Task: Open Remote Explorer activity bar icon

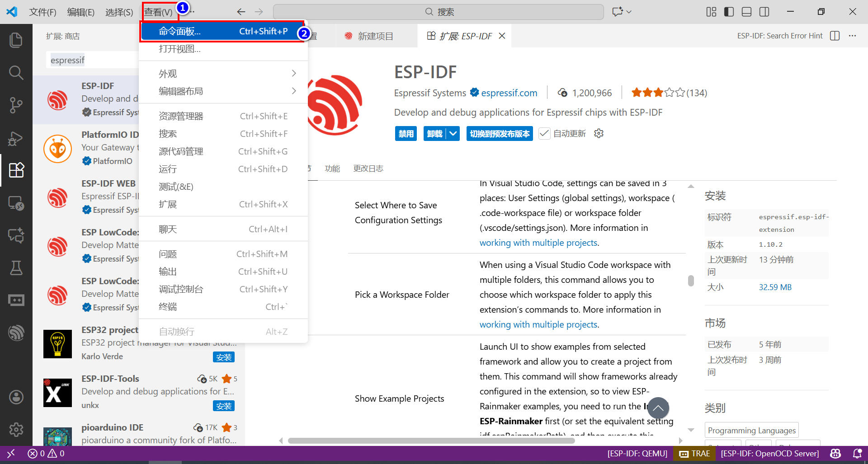Action: [16, 203]
